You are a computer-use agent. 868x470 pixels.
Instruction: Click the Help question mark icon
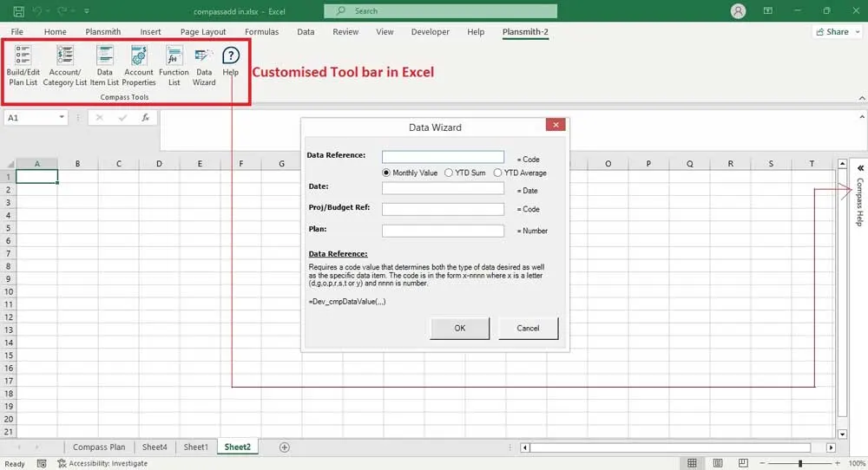click(231, 55)
